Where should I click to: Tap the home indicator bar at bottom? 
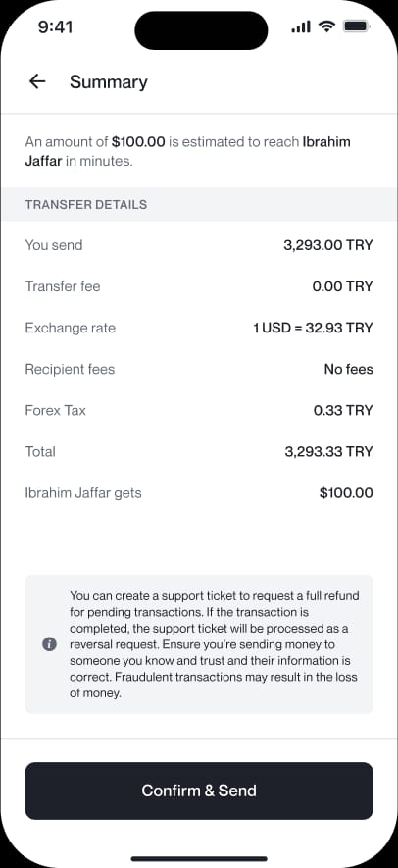pyautogui.click(x=199, y=858)
